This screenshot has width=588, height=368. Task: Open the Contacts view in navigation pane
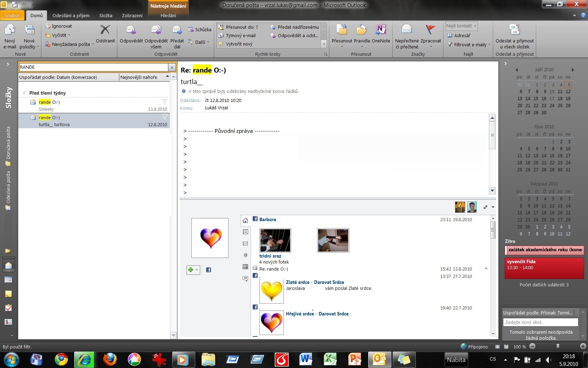8,322
